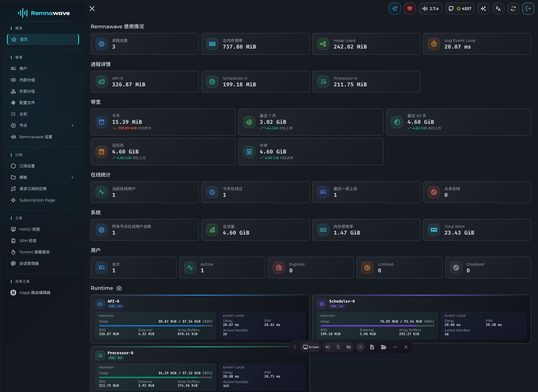The height and width of the screenshot is (392, 538).
Task: Click the 'PID: 141' badge
Action: (116, 306)
